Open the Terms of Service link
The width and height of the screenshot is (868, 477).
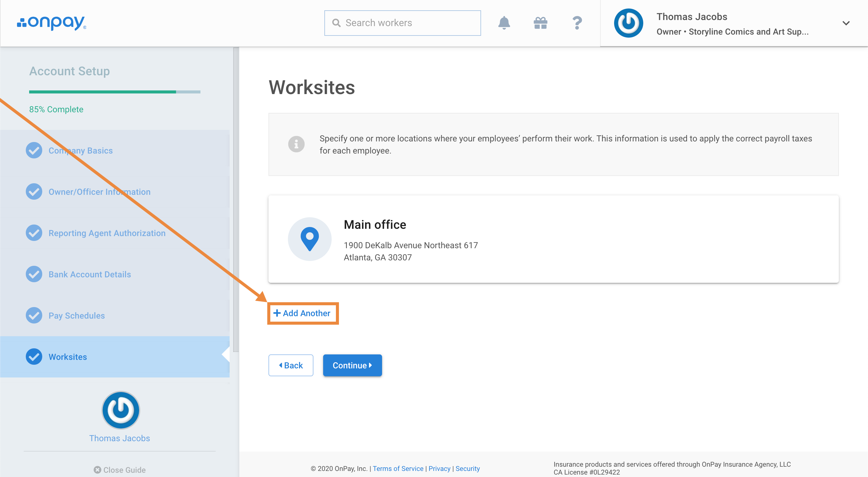[398, 469]
